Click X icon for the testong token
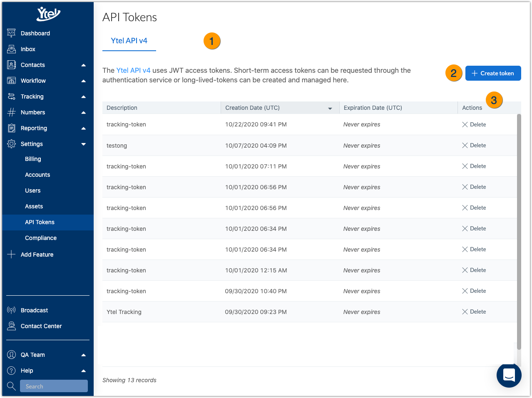Viewport: 532px width, 398px height. (x=465, y=146)
